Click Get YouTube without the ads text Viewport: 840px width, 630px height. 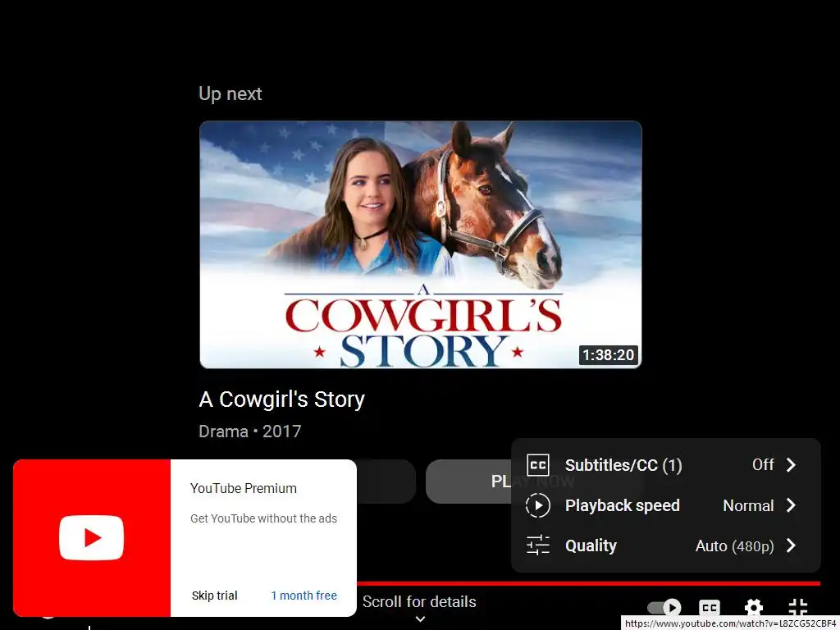tap(263, 518)
